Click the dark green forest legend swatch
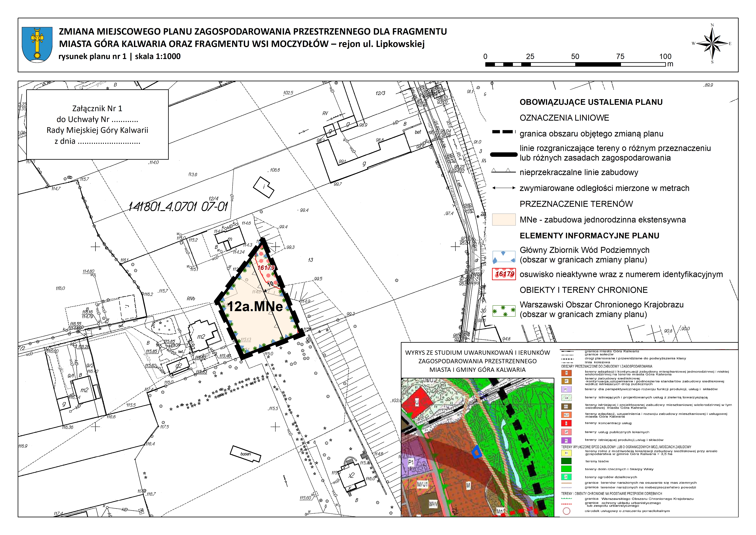756x535 pixels. point(566,461)
